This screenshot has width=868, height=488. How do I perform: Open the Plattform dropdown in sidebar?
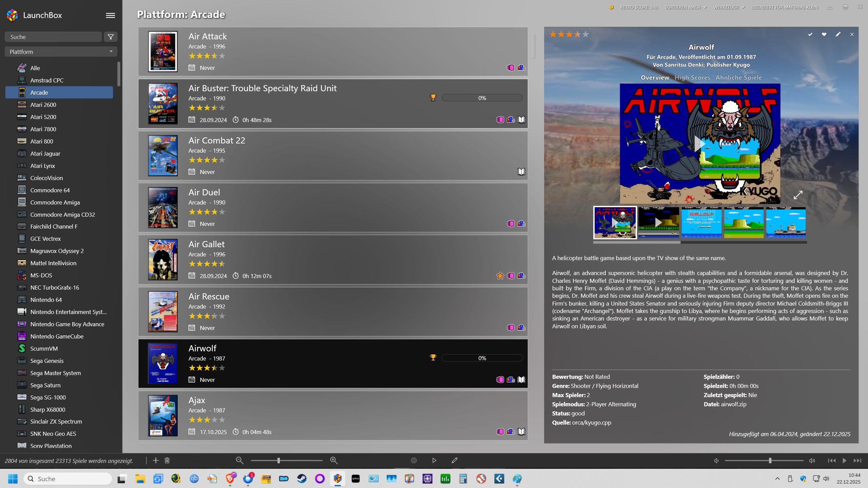pos(61,52)
